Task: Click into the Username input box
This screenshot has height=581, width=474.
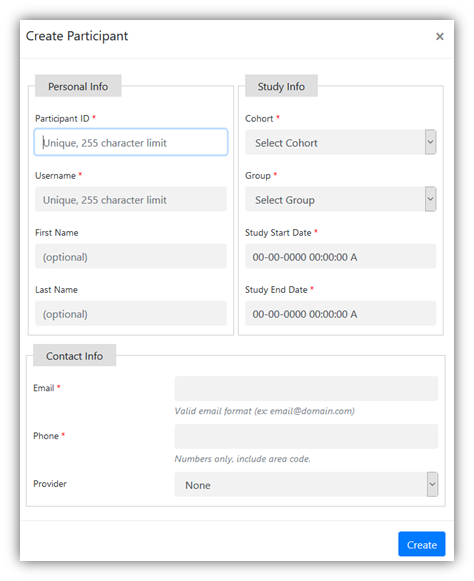Action: [131, 199]
